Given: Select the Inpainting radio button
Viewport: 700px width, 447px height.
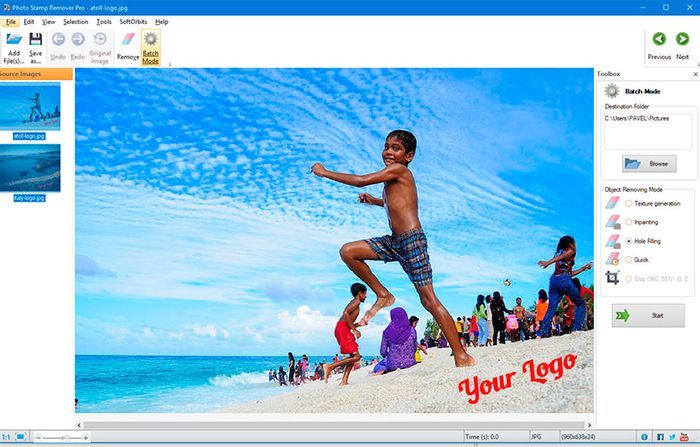Looking at the screenshot, I should click(x=629, y=222).
